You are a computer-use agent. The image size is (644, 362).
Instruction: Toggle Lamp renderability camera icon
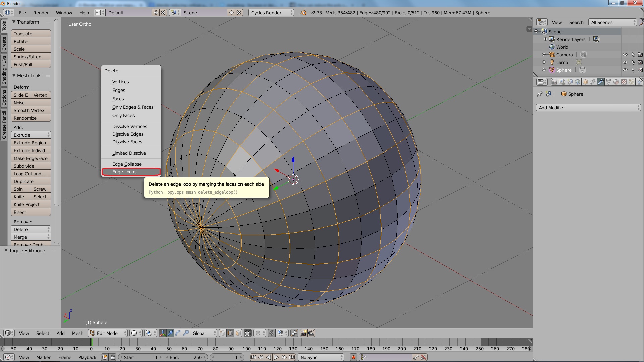(x=640, y=62)
